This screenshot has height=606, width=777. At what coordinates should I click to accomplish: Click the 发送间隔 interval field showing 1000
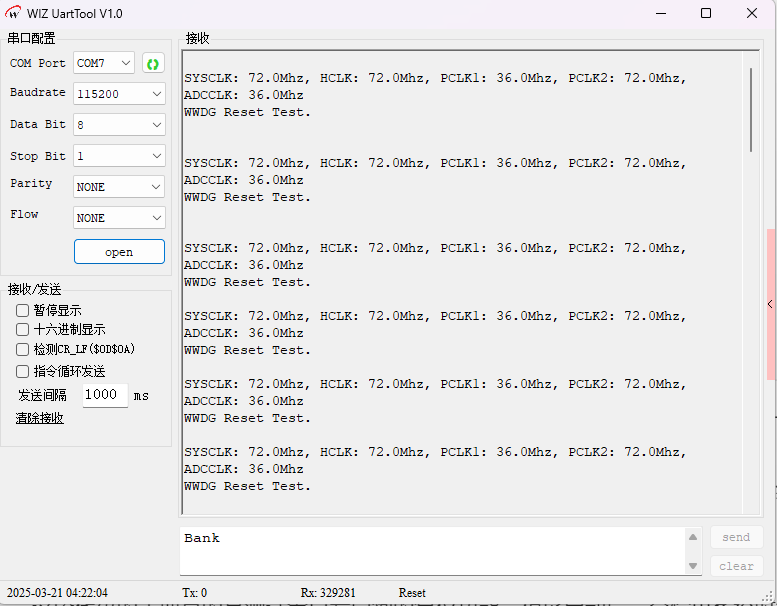tap(104, 395)
